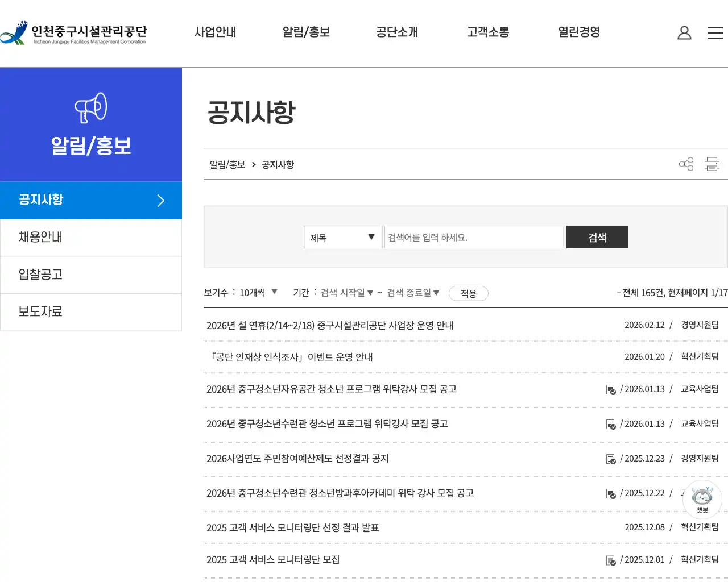Open the chatbot assistant icon
Image resolution: width=728 pixels, height=582 pixels.
pyautogui.click(x=702, y=498)
